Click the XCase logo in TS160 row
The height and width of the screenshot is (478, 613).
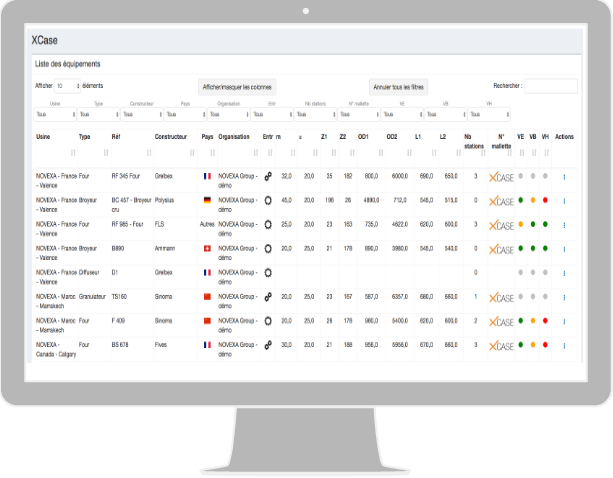click(501, 296)
